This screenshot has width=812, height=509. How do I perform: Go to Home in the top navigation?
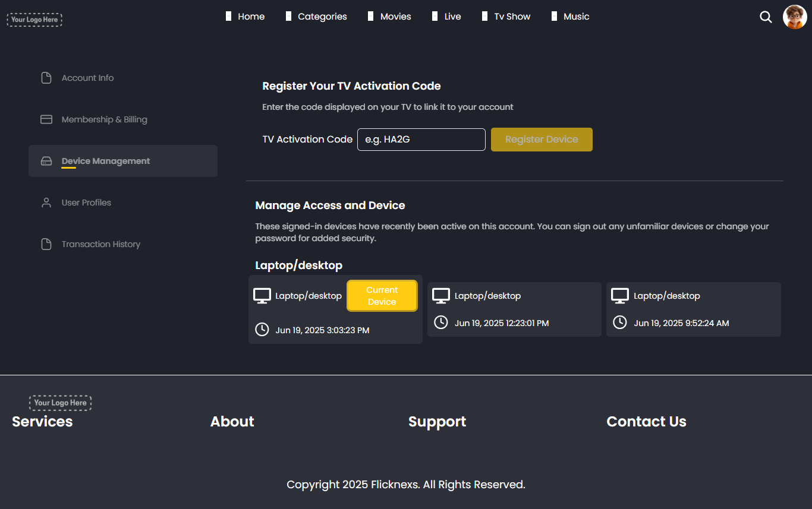click(x=251, y=17)
